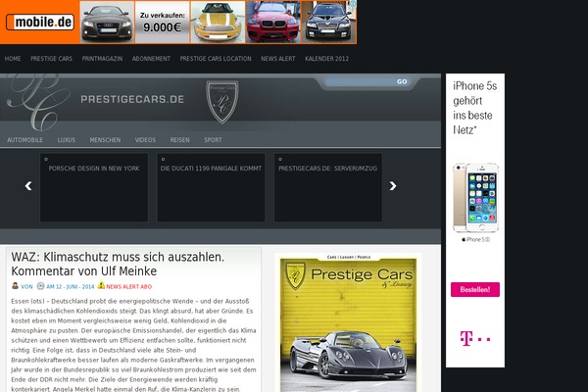Select the REISEN category tab
The height and width of the screenshot is (392, 588).
179,140
